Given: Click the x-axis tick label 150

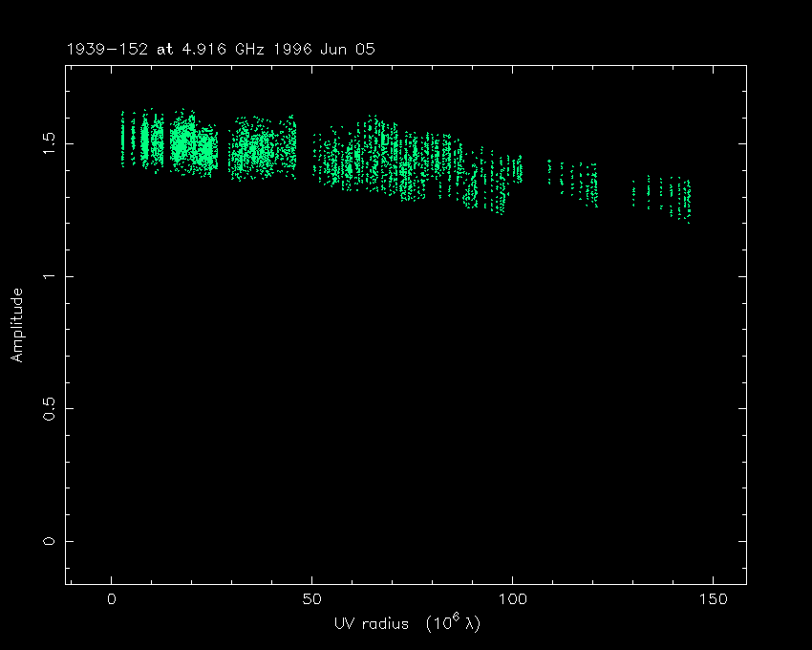Looking at the screenshot, I should 713,599.
